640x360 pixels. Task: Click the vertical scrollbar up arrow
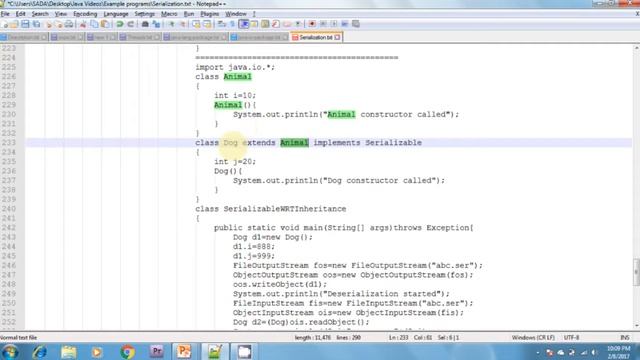pyautogui.click(x=636, y=48)
